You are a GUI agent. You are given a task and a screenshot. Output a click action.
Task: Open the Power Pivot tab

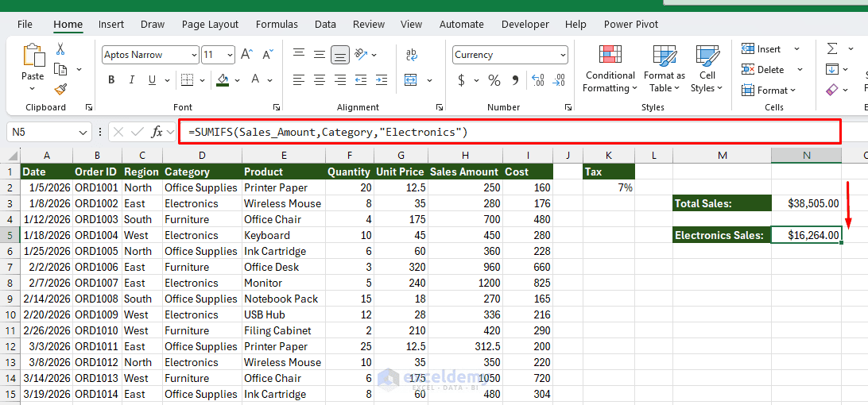click(x=631, y=25)
